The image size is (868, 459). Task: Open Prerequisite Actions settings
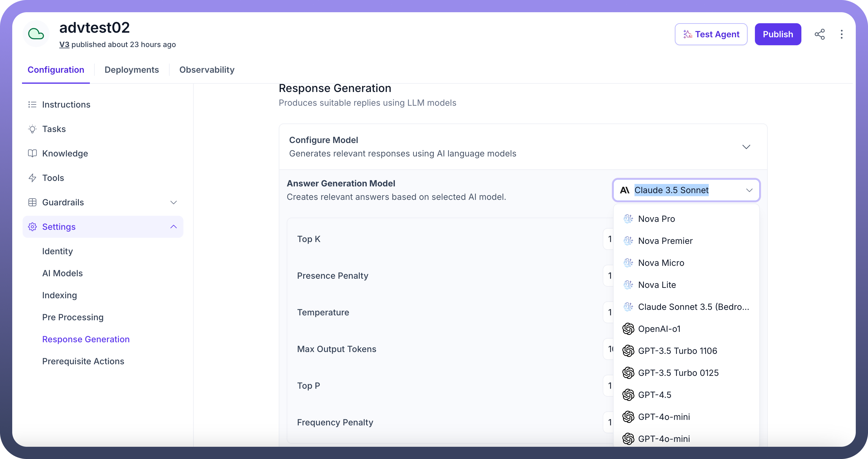coord(83,361)
